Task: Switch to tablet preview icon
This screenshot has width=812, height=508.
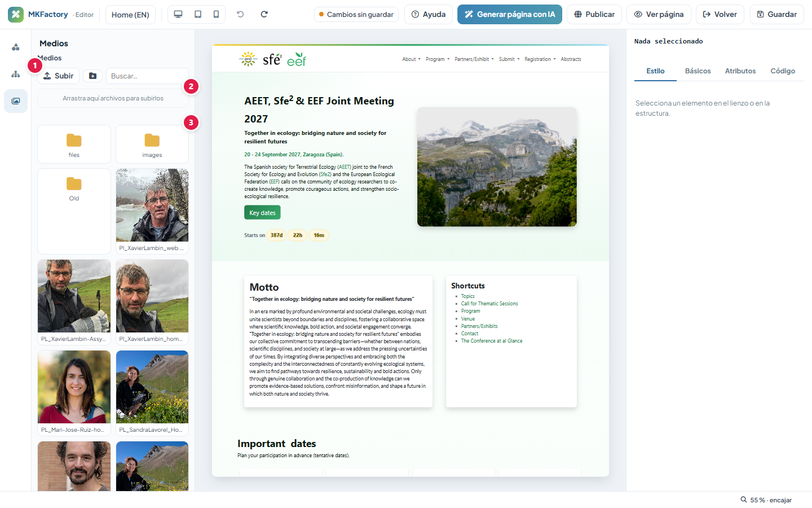Action: (x=198, y=14)
